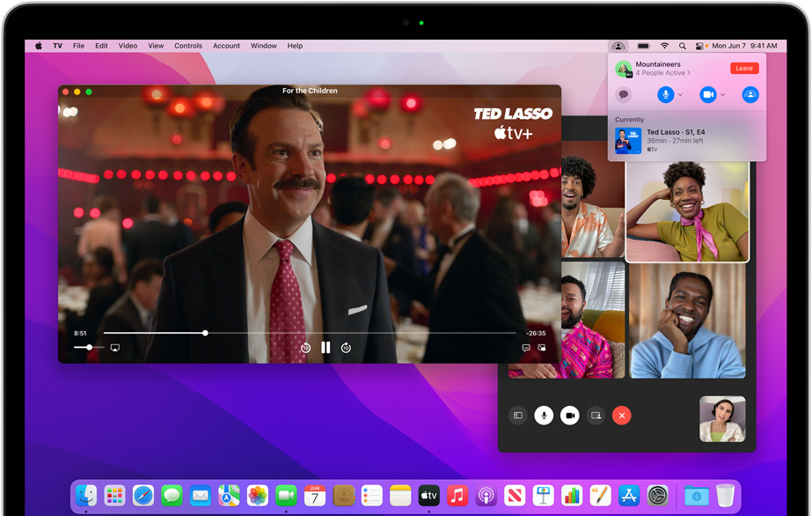Click the red Leave button
This screenshot has width=812, height=516.
click(x=743, y=68)
